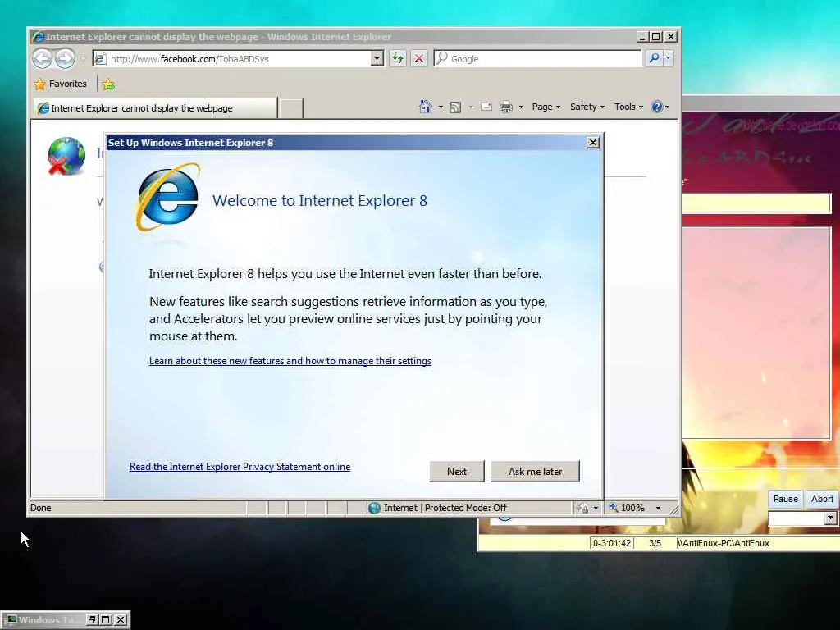Click the address bar URL field
Image resolution: width=840 pixels, height=630 pixels.
[239, 58]
